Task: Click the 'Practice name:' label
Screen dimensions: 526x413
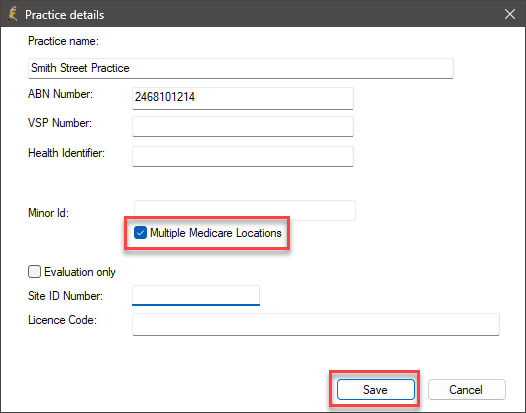Action: (63, 41)
